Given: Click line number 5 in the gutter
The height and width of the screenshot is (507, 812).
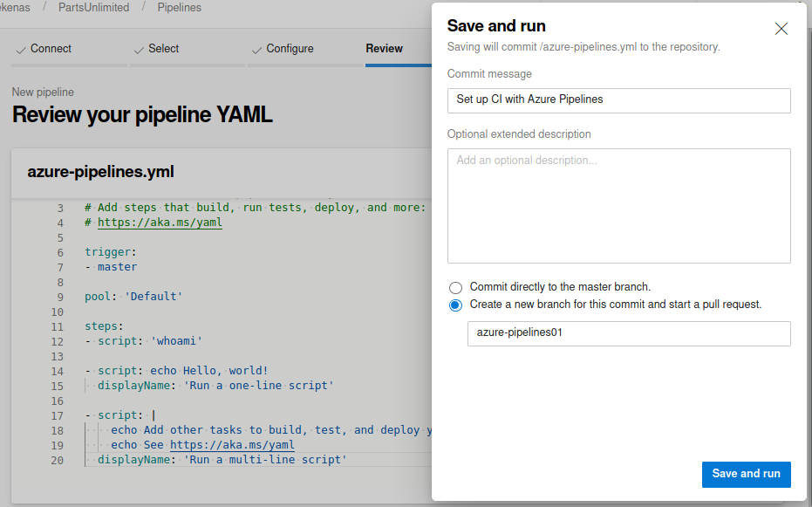Looking at the screenshot, I should 60,238.
